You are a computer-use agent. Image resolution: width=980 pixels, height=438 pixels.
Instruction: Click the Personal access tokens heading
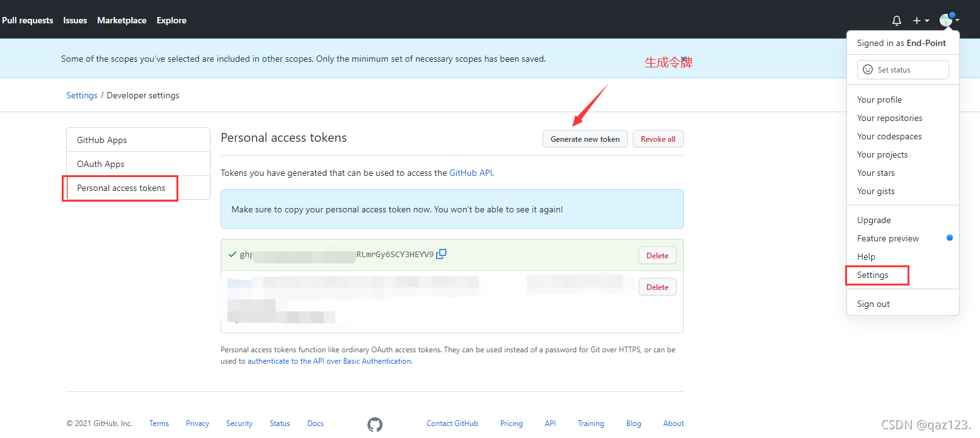(284, 137)
